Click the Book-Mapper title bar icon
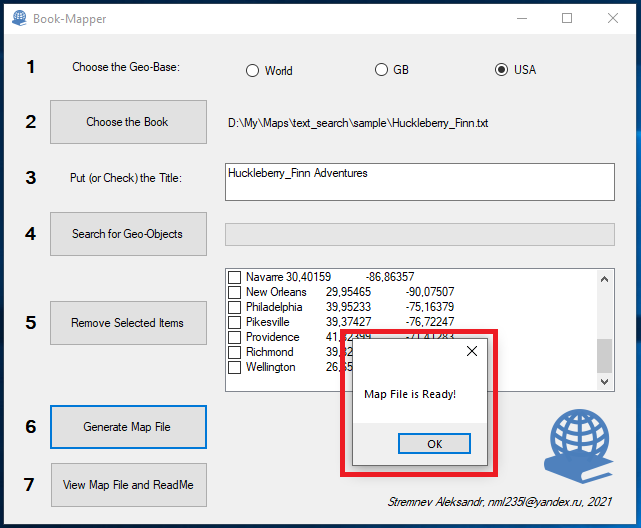641x528 pixels. (x=19, y=18)
